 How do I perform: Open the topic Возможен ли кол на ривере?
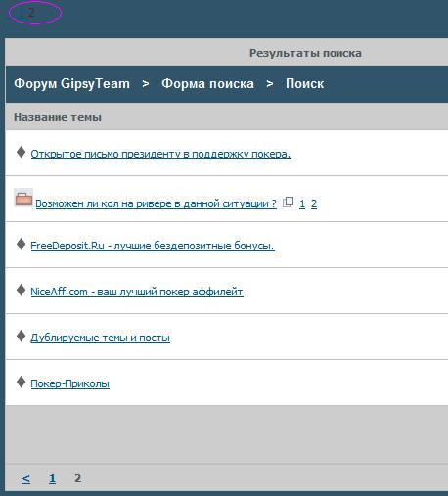[156, 203]
